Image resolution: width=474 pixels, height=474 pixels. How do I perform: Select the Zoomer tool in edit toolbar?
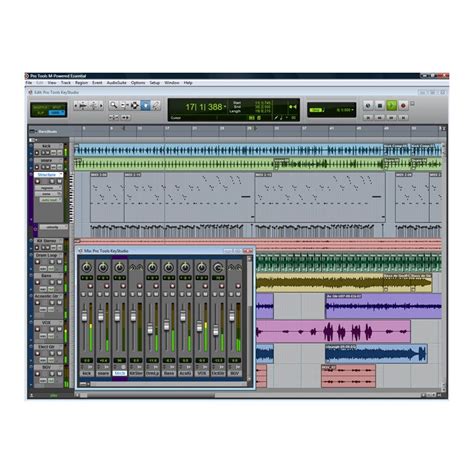(114, 105)
